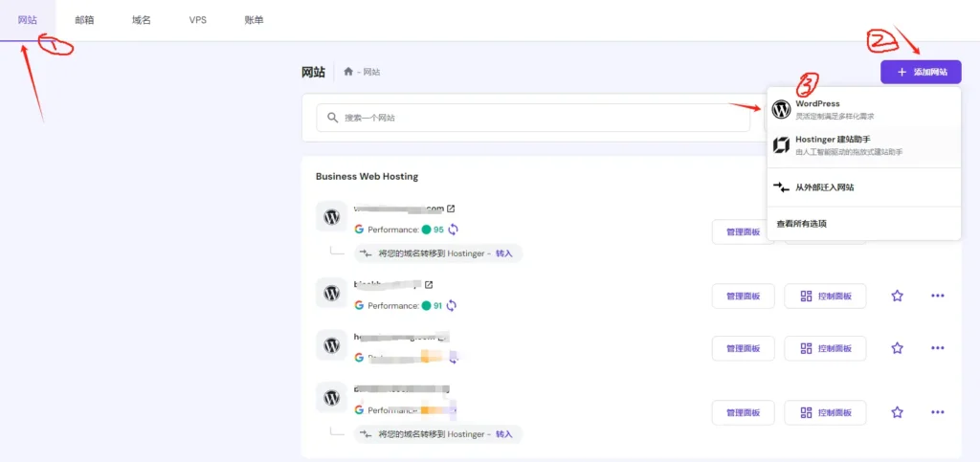
Task: Click the 从外部迁入网站 arrows icon
Action: 781,187
